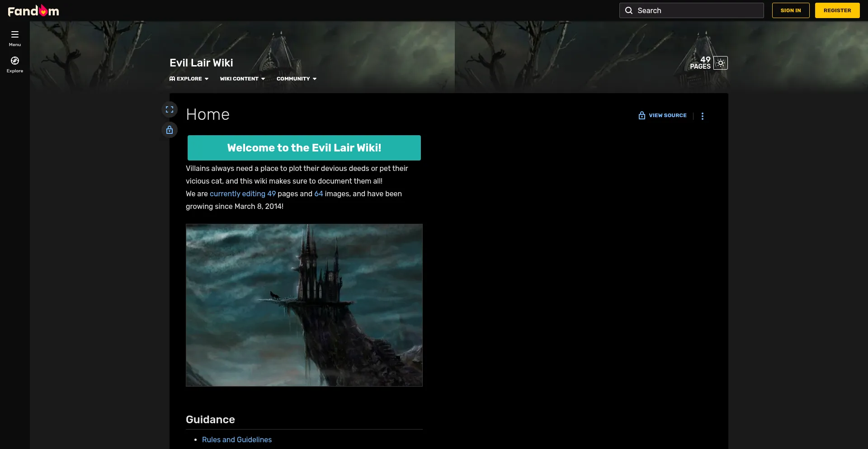Follow the 'currently editing 49' link

click(242, 194)
